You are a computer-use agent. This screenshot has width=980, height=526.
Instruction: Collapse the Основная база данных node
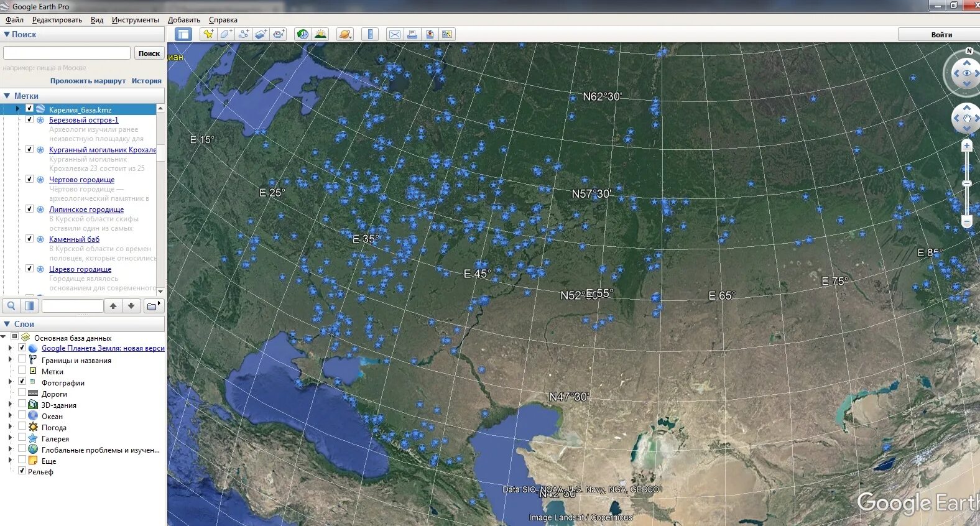[4, 337]
